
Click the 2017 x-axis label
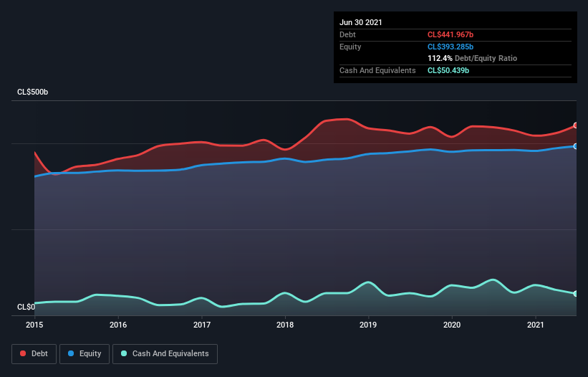pos(202,325)
